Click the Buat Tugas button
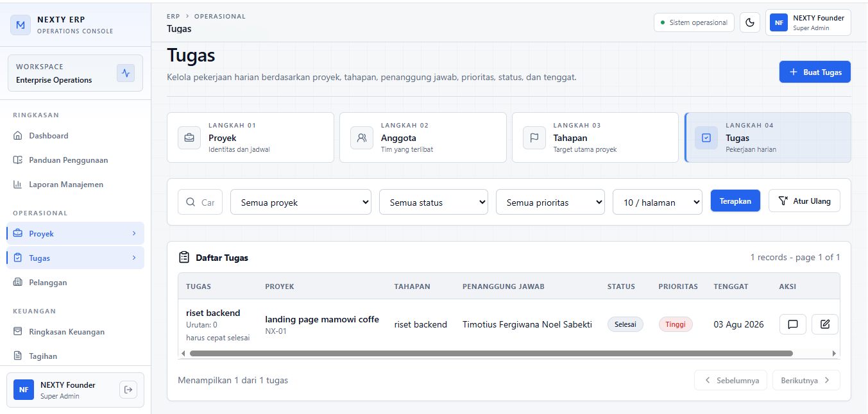The image size is (868, 414). (815, 72)
